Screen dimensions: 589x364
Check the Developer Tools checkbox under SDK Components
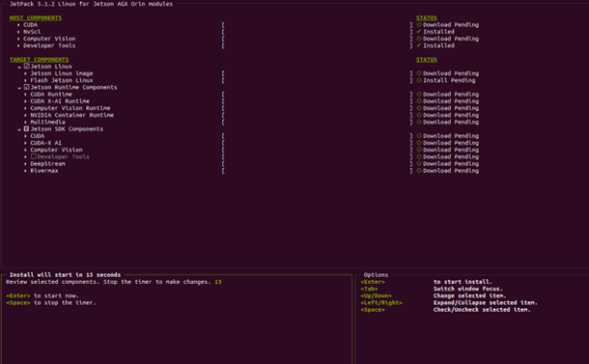[x=34, y=156]
